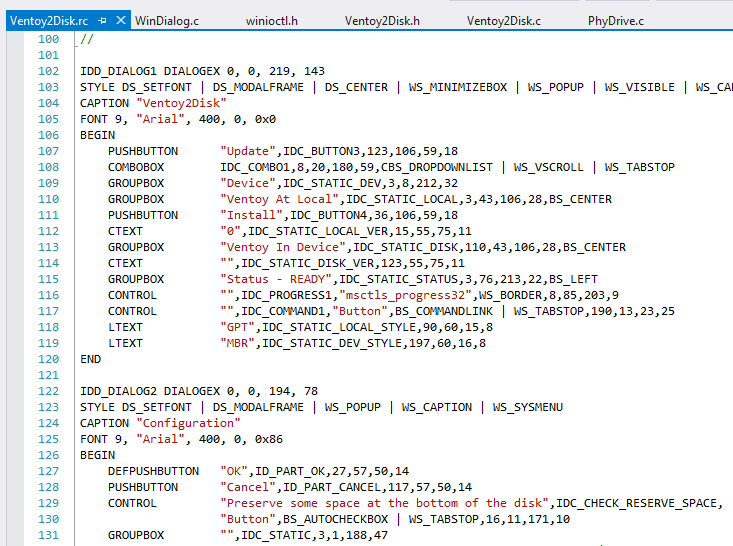The height and width of the screenshot is (546, 733).
Task: Click the ID_PART_OK identifier
Action: click(x=289, y=471)
